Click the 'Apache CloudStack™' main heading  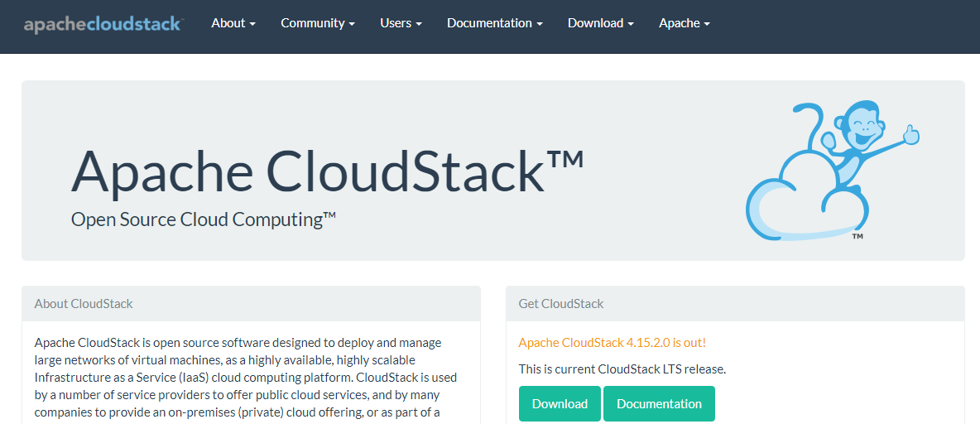(x=328, y=171)
